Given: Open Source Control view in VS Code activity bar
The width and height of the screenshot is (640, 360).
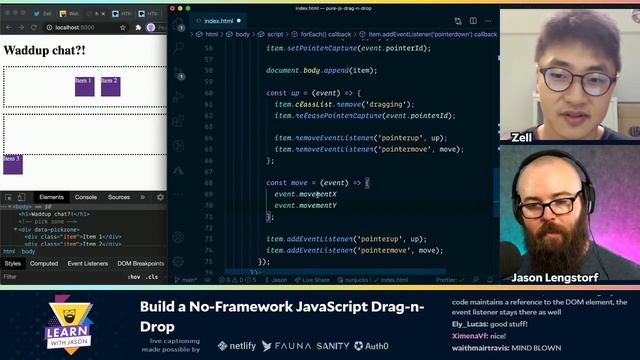Looking at the screenshot, I should pos(178,74).
